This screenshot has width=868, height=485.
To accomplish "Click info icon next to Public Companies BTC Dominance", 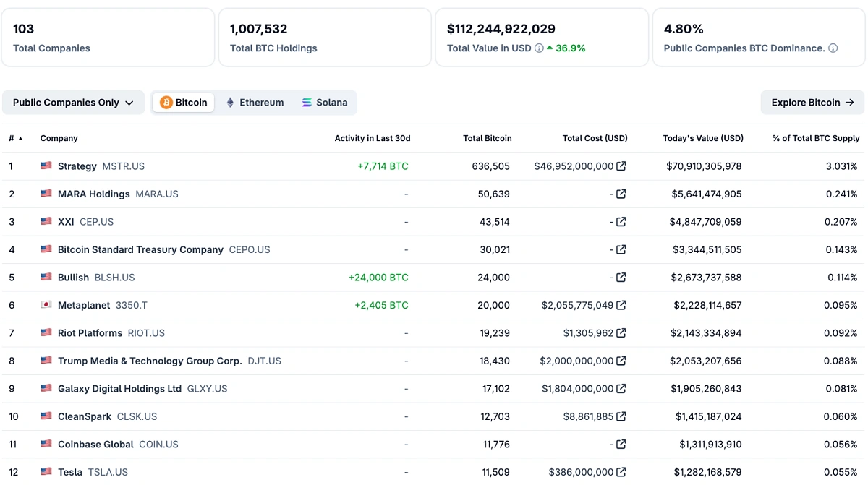I will [x=833, y=48].
